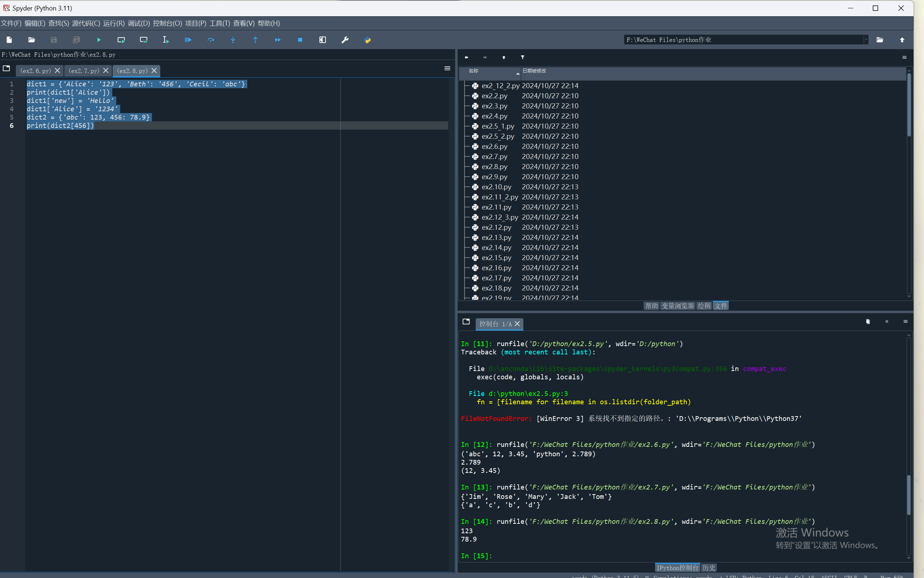
Task: Select the IPython控制台 tab
Action: click(678, 568)
